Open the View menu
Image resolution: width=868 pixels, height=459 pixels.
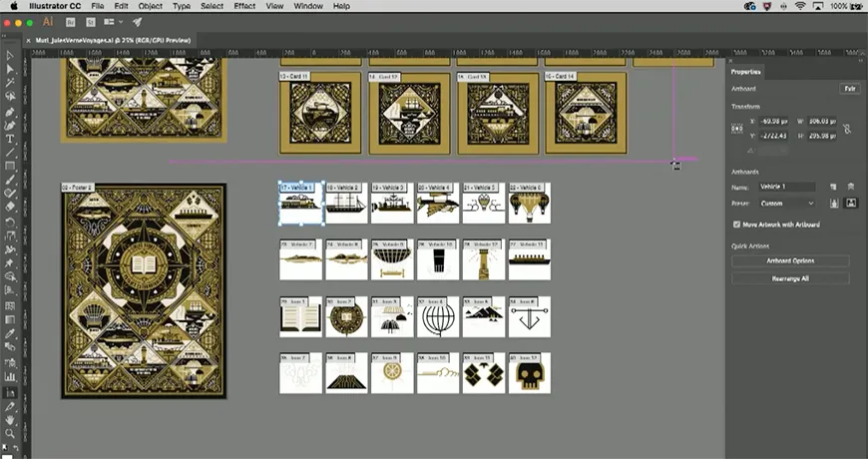pos(274,6)
